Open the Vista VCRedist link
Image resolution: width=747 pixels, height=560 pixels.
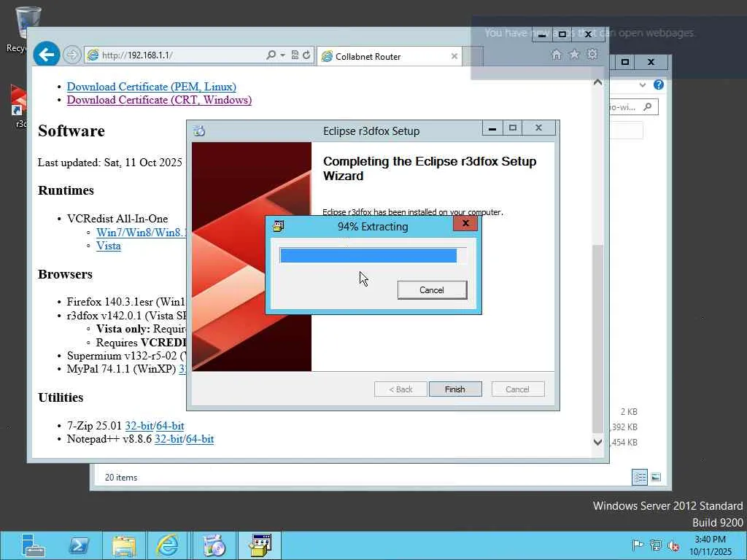(109, 246)
